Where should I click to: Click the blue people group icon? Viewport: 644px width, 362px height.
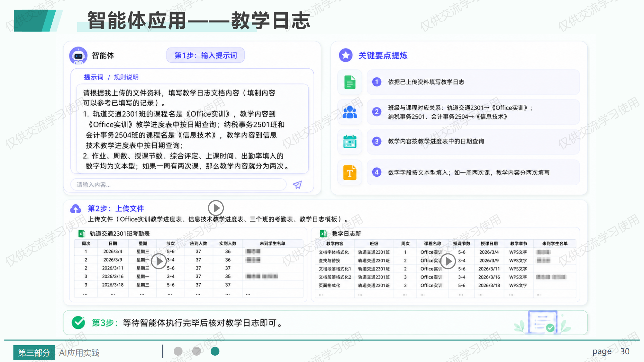[x=350, y=112]
